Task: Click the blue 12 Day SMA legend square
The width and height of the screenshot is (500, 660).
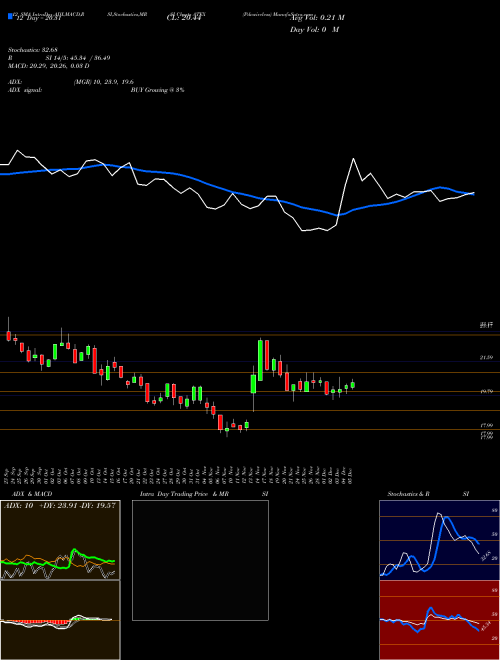Action: pos(10,16)
